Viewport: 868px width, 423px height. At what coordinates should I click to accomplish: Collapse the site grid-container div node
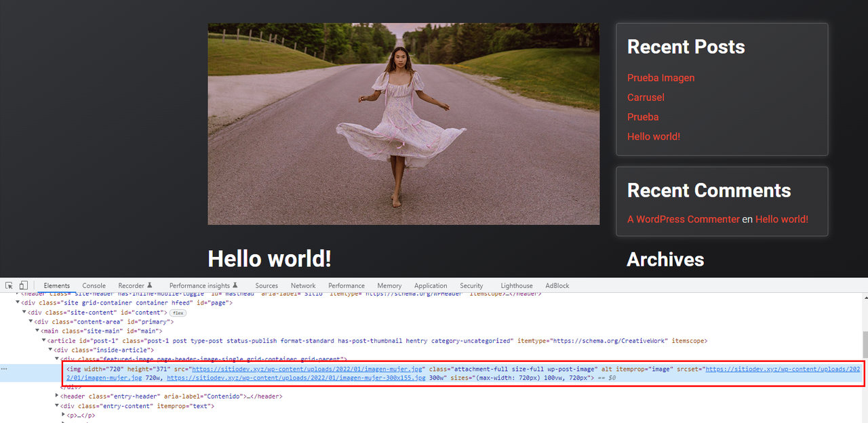click(18, 302)
